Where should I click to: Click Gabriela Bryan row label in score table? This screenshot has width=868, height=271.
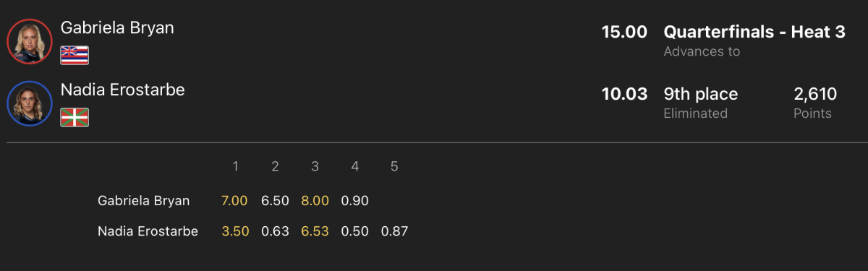tap(143, 200)
